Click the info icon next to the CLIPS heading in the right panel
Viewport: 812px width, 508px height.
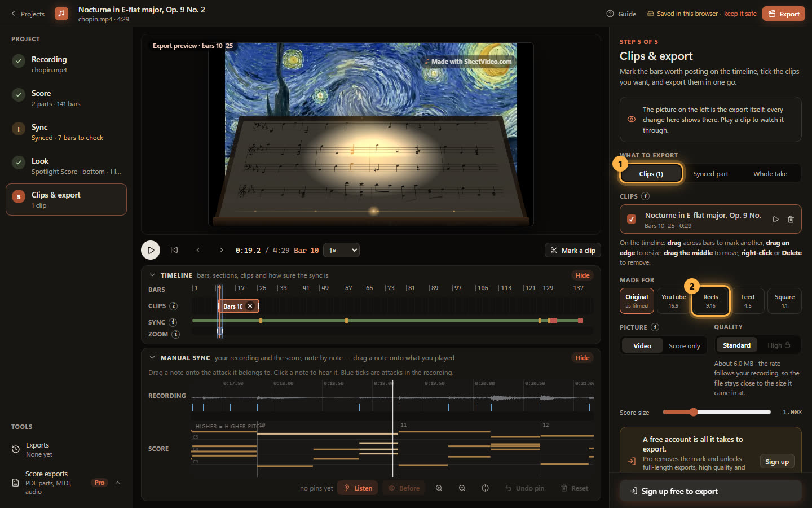[x=646, y=196]
